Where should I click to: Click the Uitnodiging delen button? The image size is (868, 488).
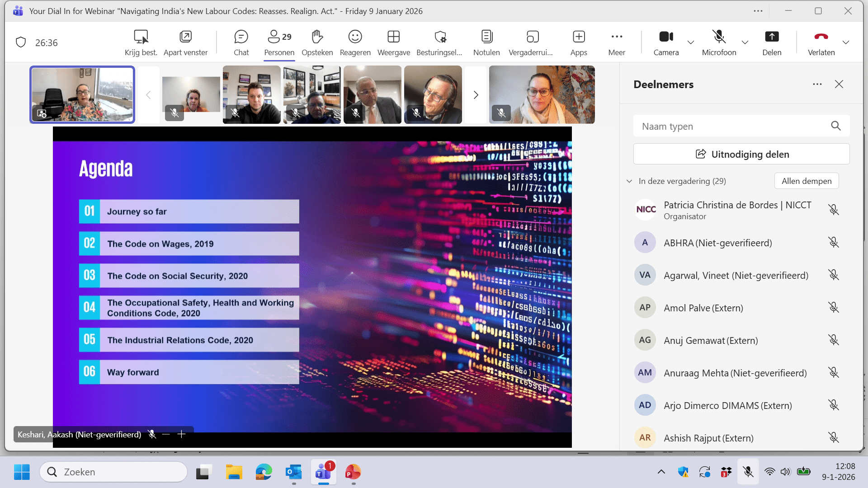[741, 154]
